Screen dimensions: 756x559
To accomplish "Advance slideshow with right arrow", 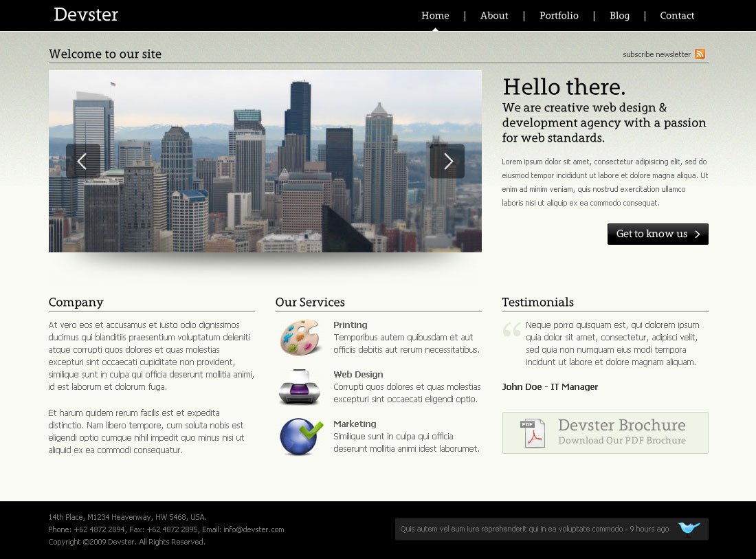I will point(447,162).
